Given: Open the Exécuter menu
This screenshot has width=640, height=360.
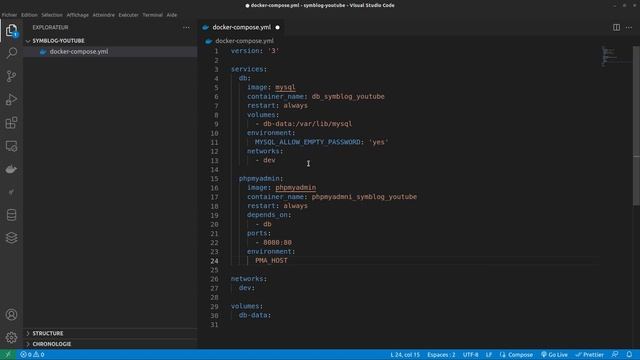Looking at the screenshot, I should pyautogui.click(x=129, y=15).
